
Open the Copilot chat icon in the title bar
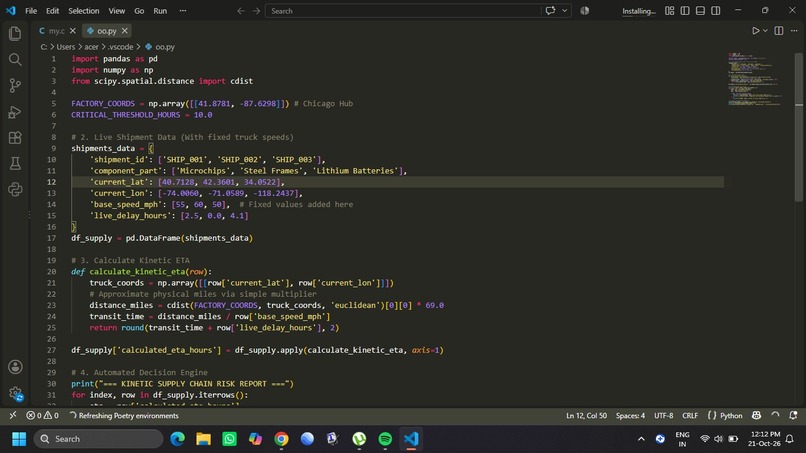550,11
